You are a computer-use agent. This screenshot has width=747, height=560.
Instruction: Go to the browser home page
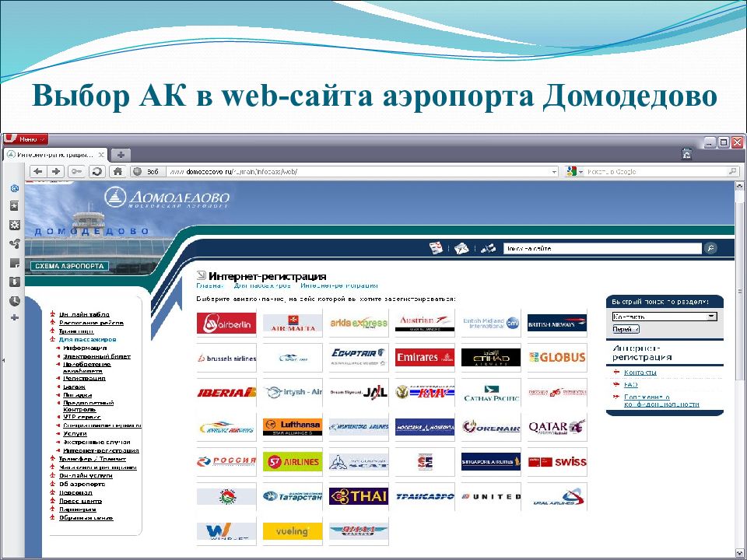(x=117, y=171)
